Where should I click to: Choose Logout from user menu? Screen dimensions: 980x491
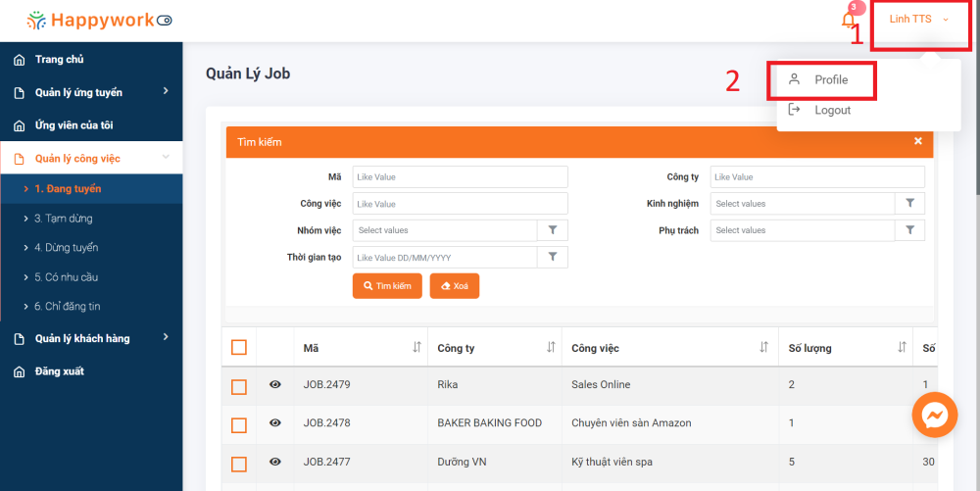[x=832, y=110]
